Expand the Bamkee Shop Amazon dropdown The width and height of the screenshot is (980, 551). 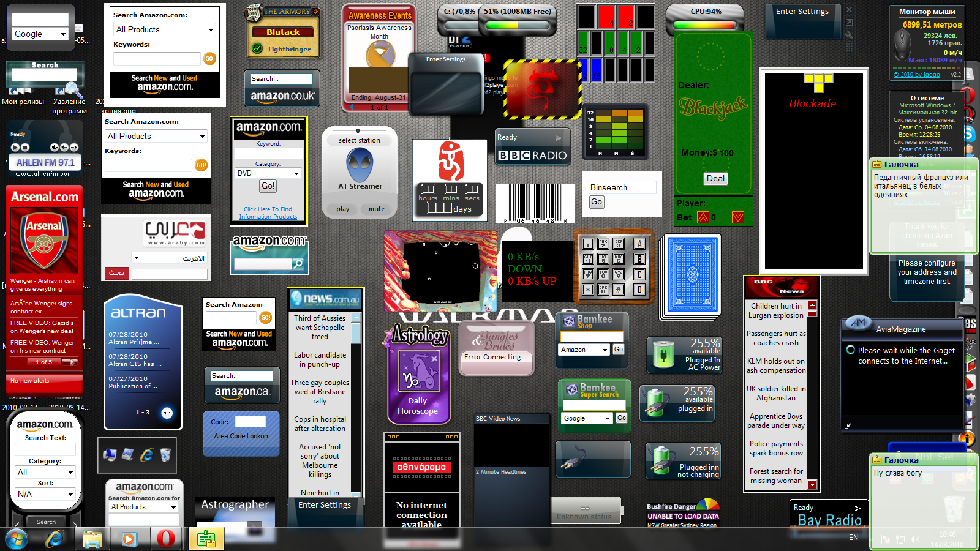tap(605, 350)
